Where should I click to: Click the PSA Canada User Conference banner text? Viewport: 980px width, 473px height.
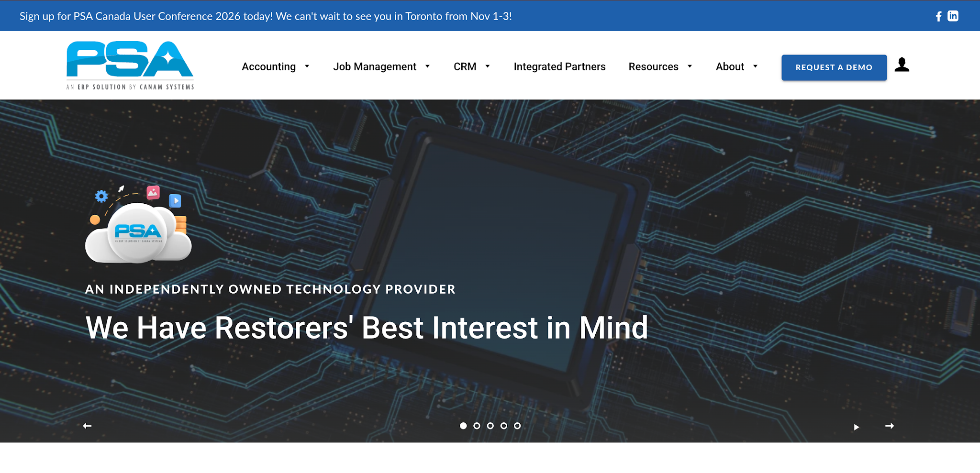click(x=266, y=16)
